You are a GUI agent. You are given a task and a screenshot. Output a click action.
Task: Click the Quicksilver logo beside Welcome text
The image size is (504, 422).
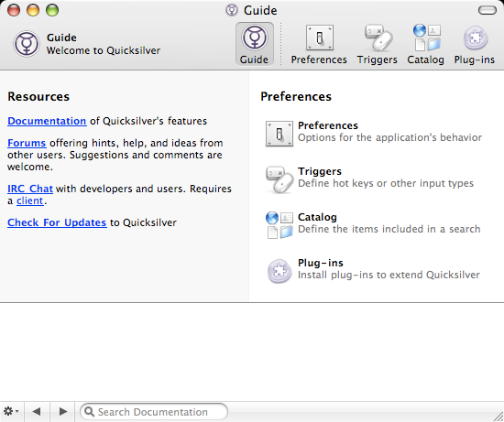tap(27, 44)
